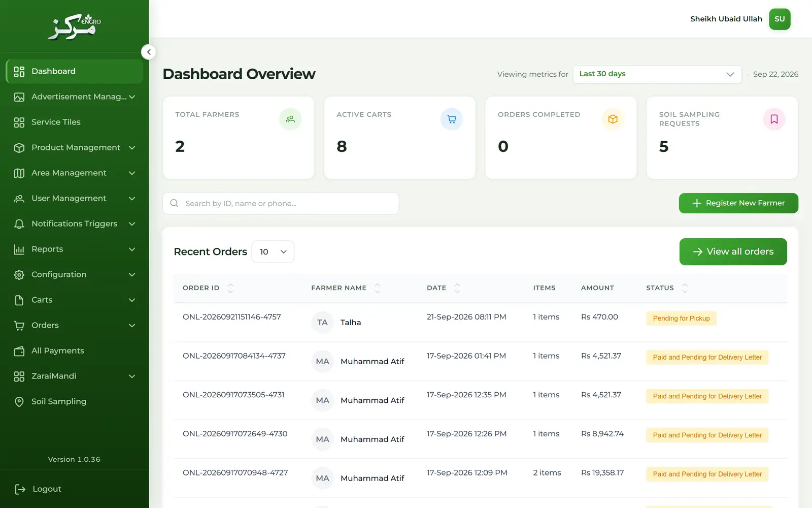Click the All Payments wallet icon
The height and width of the screenshot is (508, 812).
click(x=19, y=351)
